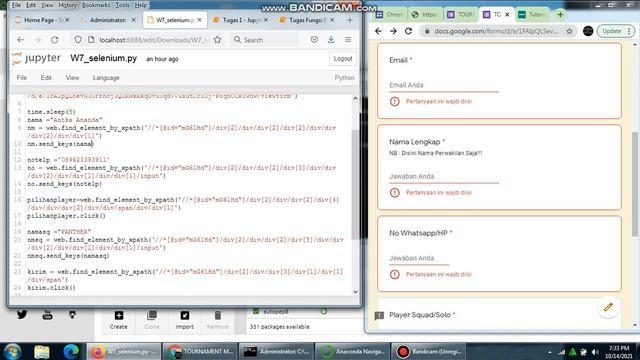Click Firefox forward arrow button

(x=38, y=40)
